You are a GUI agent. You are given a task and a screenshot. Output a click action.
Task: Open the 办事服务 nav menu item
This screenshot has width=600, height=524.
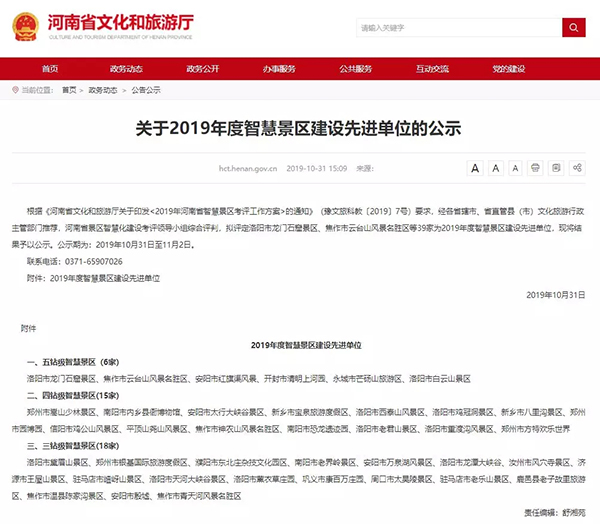coord(279,69)
